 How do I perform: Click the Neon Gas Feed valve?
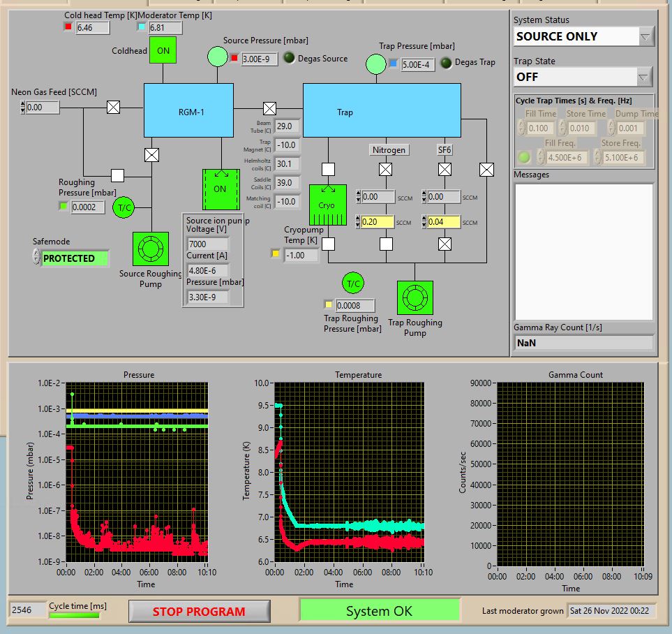point(113,107)
